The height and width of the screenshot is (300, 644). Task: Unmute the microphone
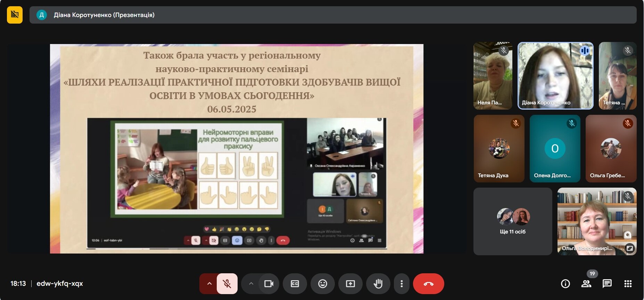tap(227, 284)
